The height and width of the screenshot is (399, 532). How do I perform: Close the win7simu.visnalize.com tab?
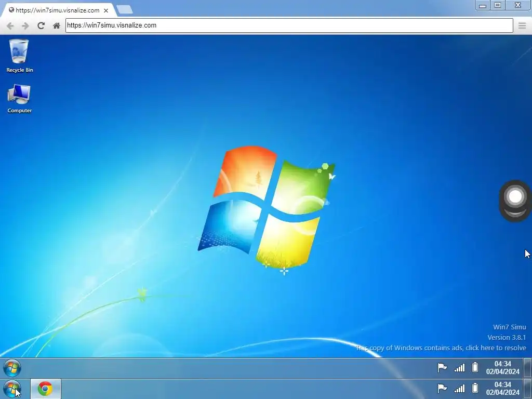[106, 10]
